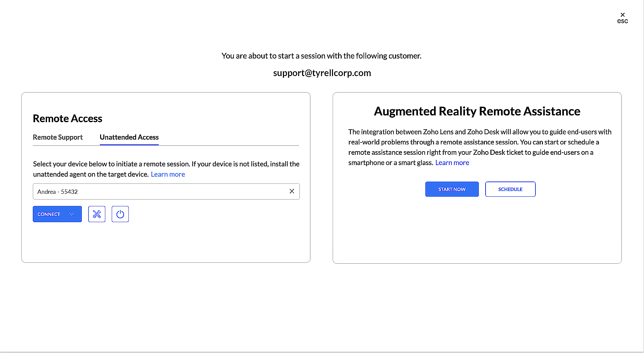This screenshot has width=644, height=353.
Task: Click the select your device instruction text
Action: tap(166, 164)
